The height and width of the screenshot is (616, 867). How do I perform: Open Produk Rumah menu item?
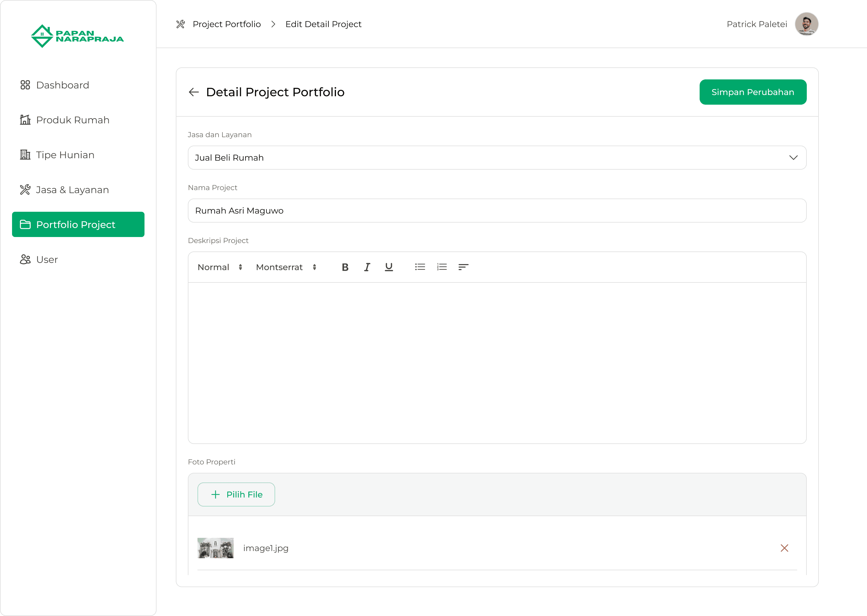[x=73, y=120]
